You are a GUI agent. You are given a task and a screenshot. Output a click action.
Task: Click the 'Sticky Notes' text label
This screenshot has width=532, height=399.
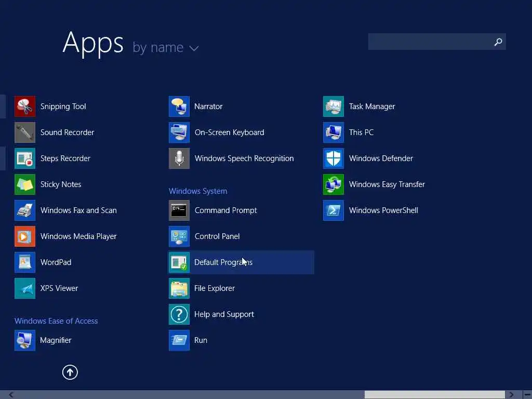coord(61,184)
